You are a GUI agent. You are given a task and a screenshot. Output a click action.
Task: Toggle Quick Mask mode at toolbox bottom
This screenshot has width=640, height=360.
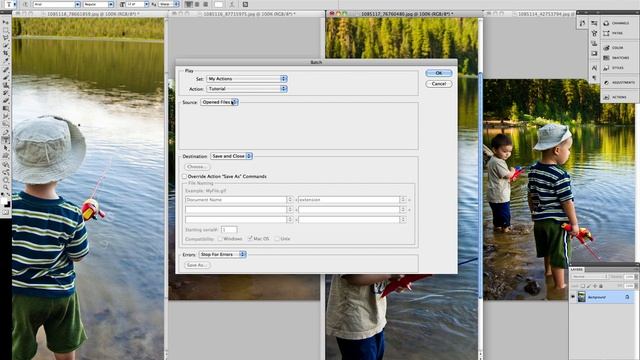coord(6,212)
